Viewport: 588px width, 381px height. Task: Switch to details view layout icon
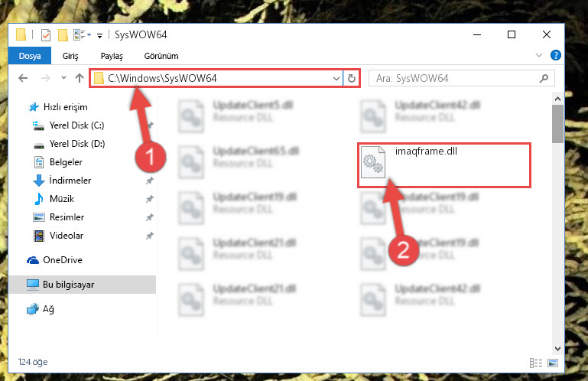click(x=536, y=363)
